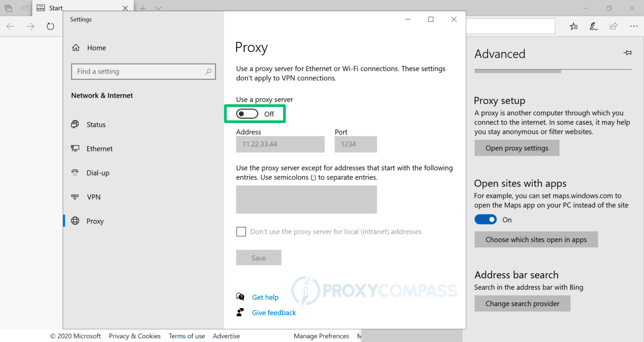The image size is (644, 342).
Task: Open Edge Settings and more ellipsis menu
Action: (634, 26)
